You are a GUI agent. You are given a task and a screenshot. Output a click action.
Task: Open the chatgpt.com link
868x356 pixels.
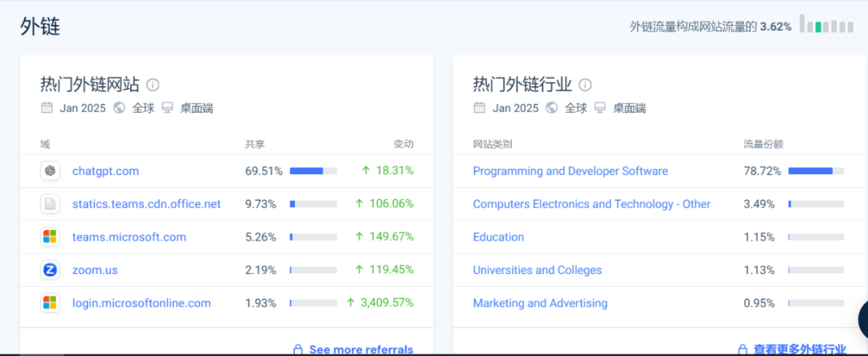[105, 171]
